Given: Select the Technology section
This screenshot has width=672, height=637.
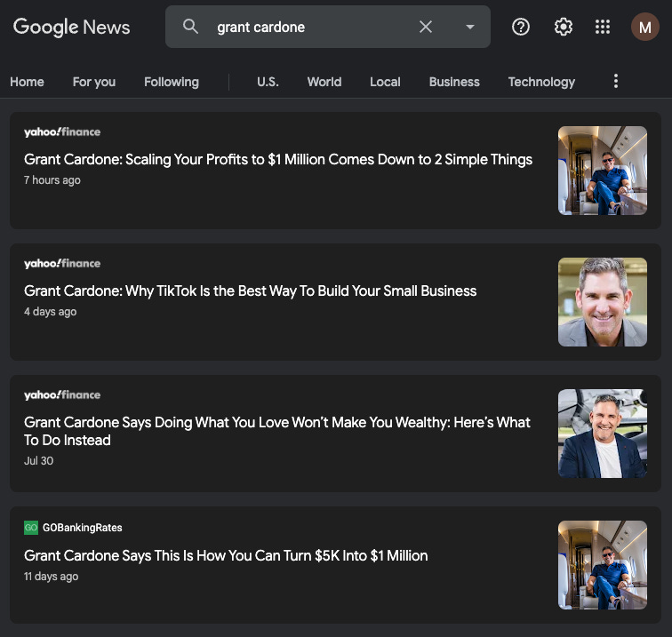Looking at the screenshot, I should [x=541, y=82].
